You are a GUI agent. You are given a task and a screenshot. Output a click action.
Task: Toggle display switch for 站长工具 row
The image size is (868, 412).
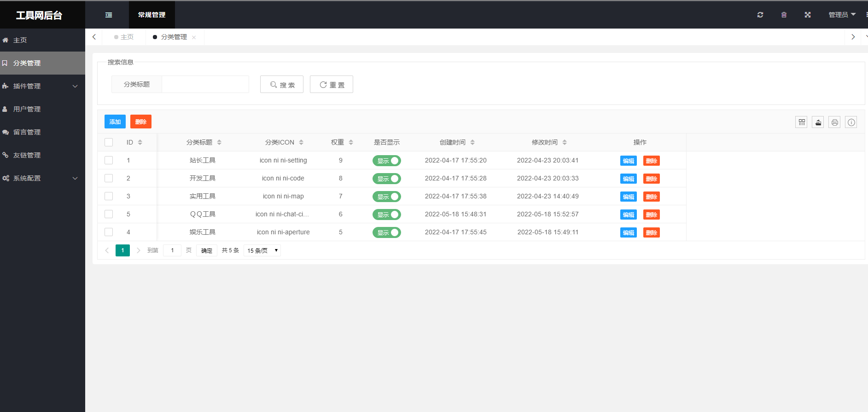pos(386,161)
